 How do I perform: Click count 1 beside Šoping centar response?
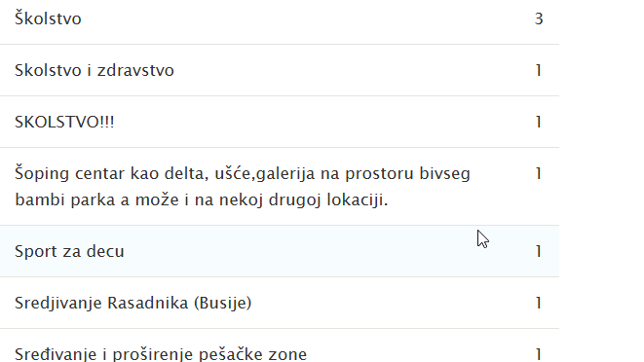pyautogui.click(x=539, y=173)
